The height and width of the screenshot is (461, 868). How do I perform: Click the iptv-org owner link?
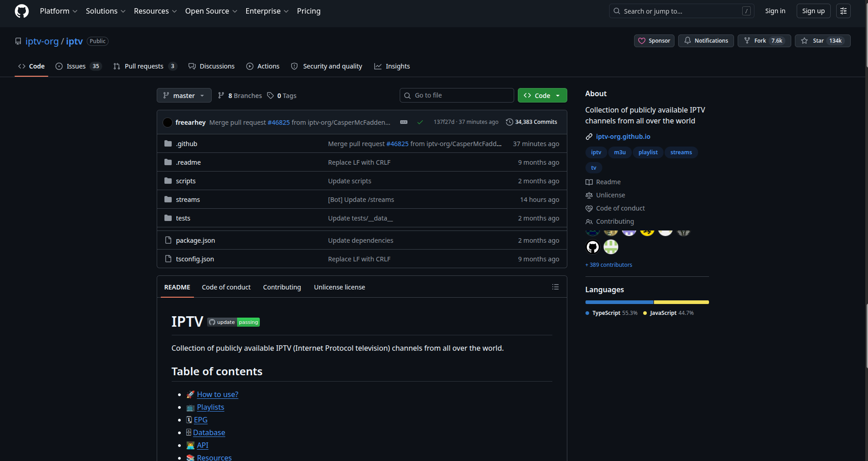click(x=42, y=41)
